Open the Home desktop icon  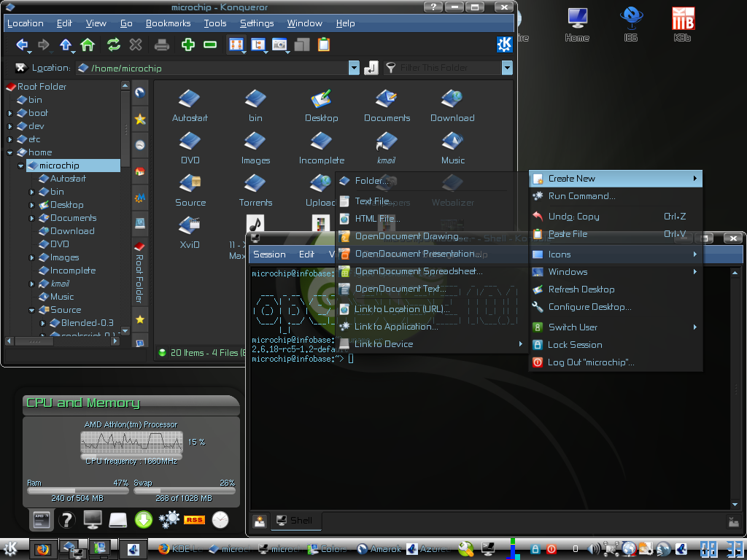pos(578,24)
